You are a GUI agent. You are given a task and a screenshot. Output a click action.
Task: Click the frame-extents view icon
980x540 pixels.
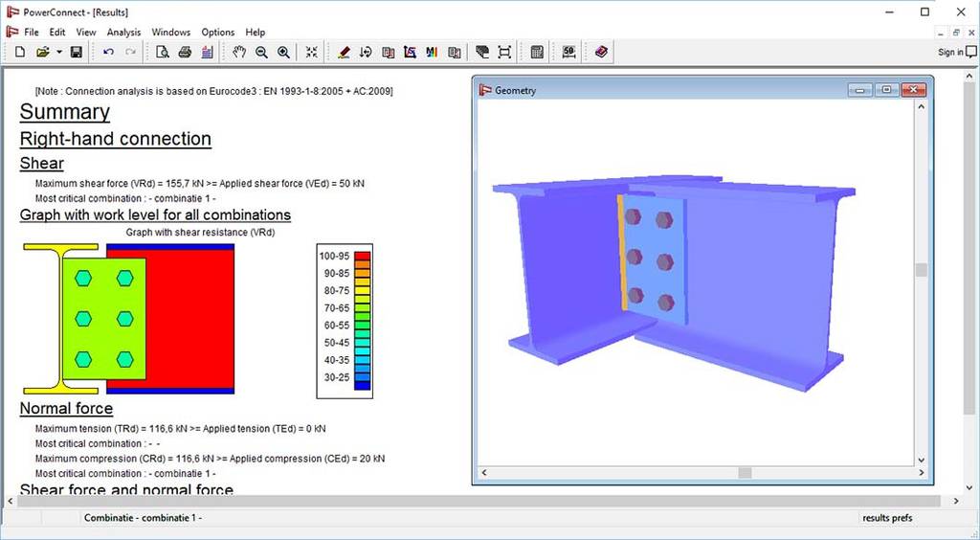pos(504,52)
